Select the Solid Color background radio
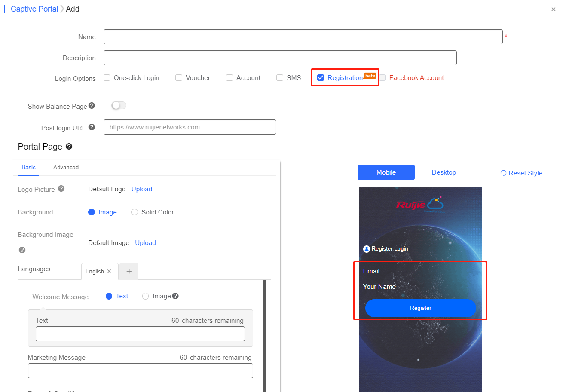This screenshot has width=563, height=392. (135, 212)
